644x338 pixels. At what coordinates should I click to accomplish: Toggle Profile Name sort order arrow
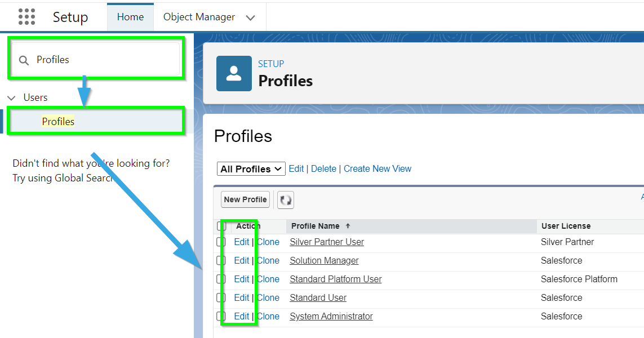(x=348, y=226)
